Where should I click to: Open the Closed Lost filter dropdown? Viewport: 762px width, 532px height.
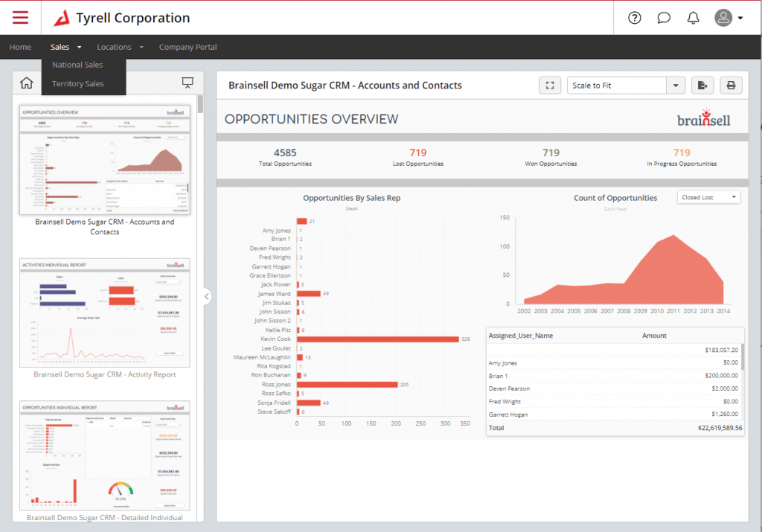click(708, 197)
